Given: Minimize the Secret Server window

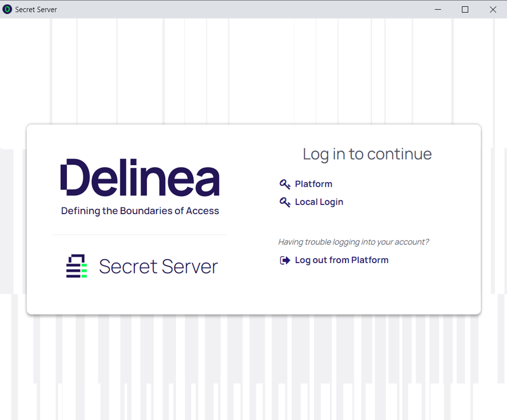Looking at the screenshot, I should point(437,9).
